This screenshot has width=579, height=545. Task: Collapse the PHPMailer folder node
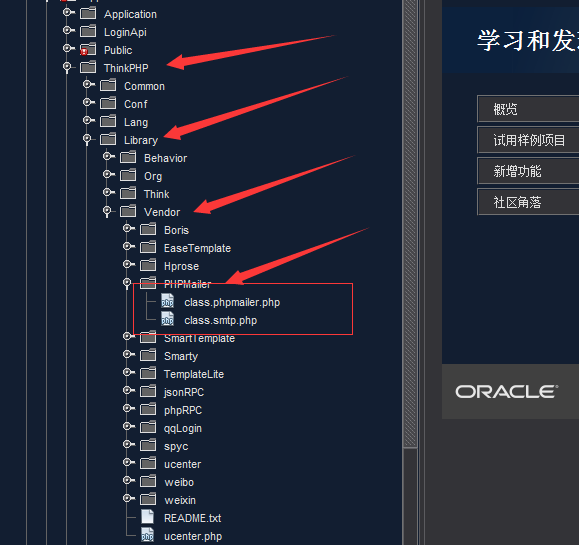127,283
